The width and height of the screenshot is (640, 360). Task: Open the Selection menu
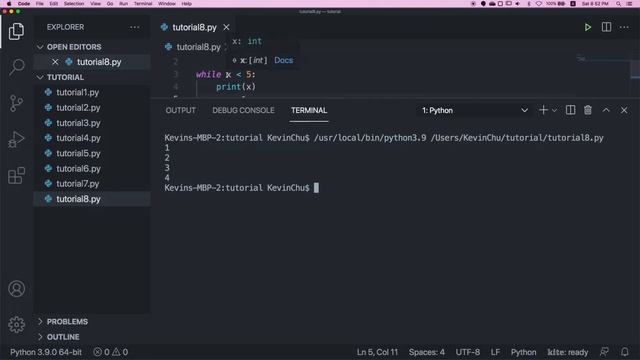point(74,4)
